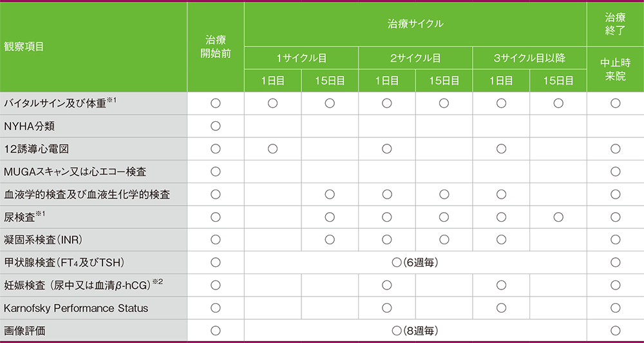The width and height of the screenshot is (644, 343).
Task: Select the 2サイクル目 column header
Action: click(415, 58)
